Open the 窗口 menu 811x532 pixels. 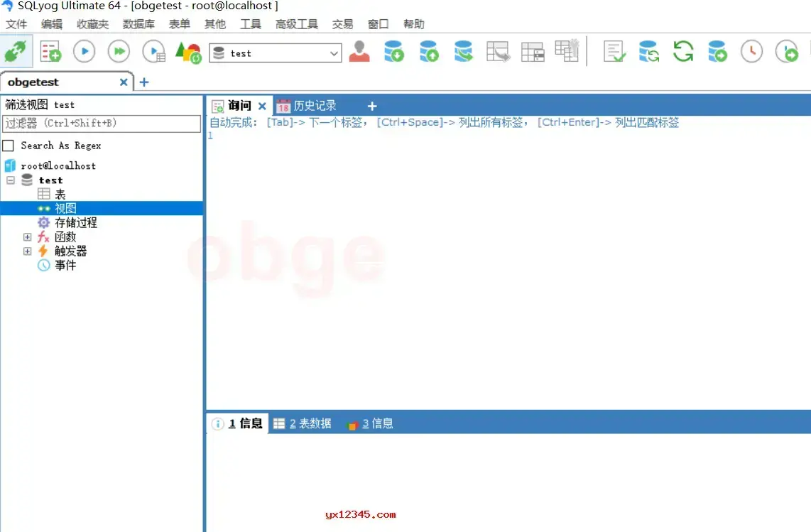pos(378,24)
